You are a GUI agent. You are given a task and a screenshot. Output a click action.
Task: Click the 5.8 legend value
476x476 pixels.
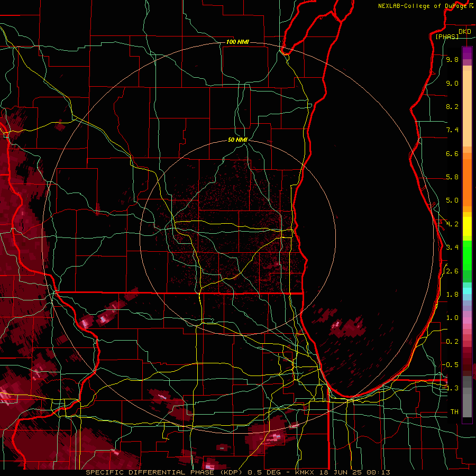pyautogui.click(x=452, y=177)
